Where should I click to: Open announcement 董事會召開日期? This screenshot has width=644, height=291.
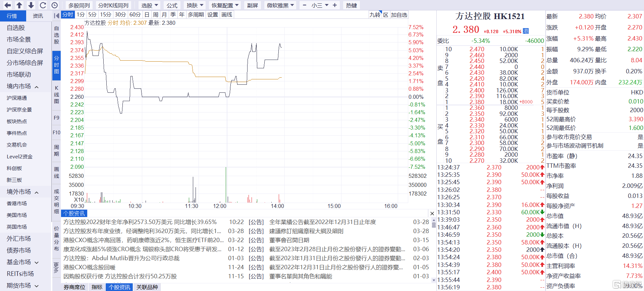pos(289,240)
